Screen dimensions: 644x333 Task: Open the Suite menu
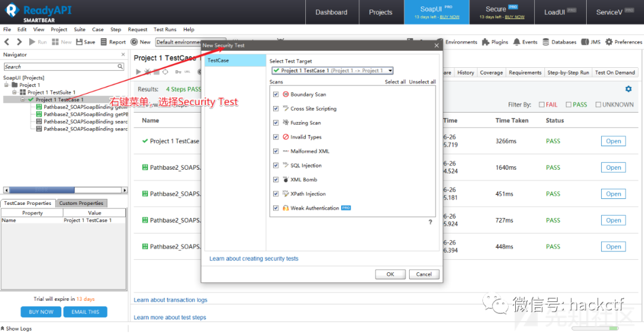[80, 30]
